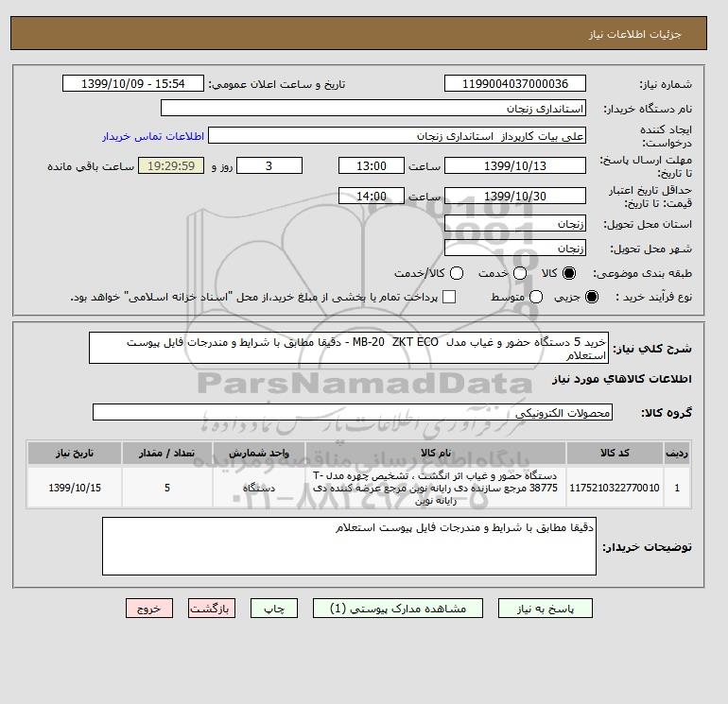728x704 pixels.
Task: Click the تاریخ نیاز column header
Action: 75,453
